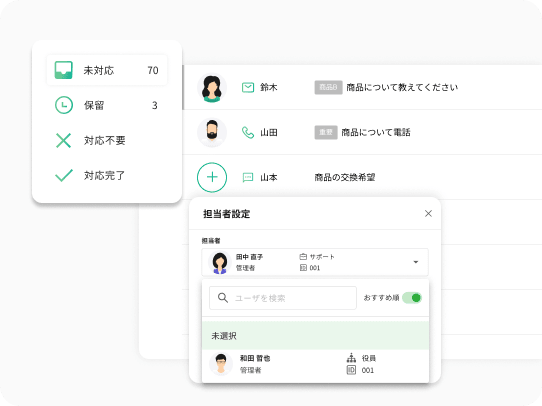
Task: Click the phone icon beside 山田
Action: click(248, 132)
